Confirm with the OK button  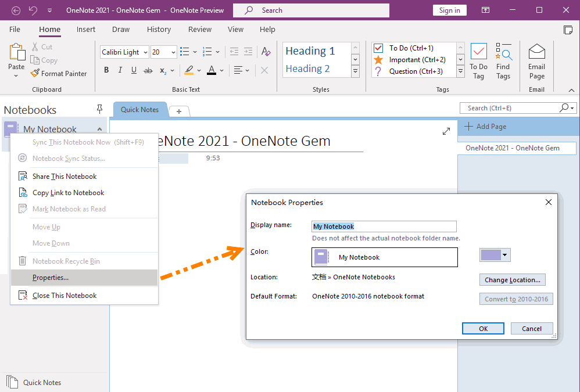point(483,328)
